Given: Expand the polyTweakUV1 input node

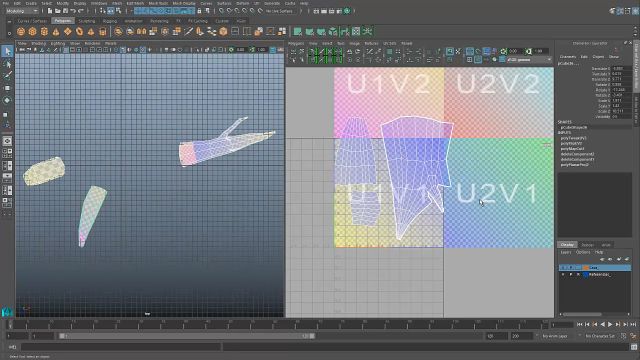Looking at the screenshot, I should click(x=573, y=138).
